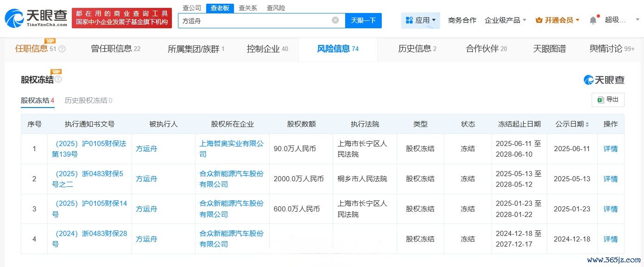Switch to the 历史股权冻结 0 sub-tab

point(88,100)
